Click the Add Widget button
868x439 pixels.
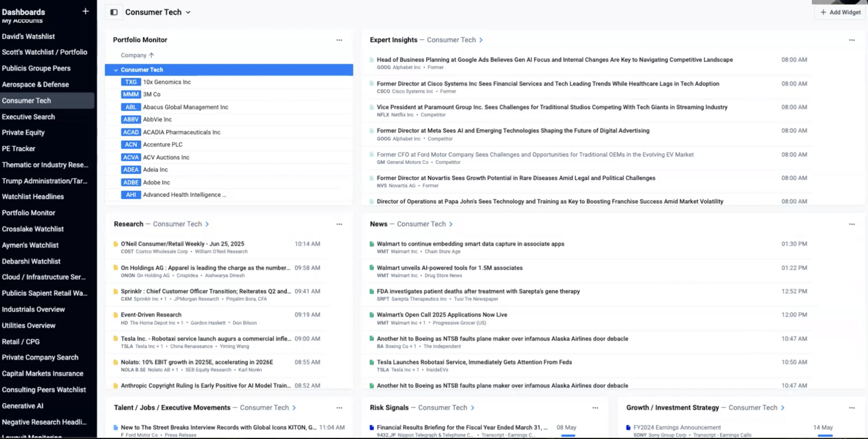tap(840, 12)
